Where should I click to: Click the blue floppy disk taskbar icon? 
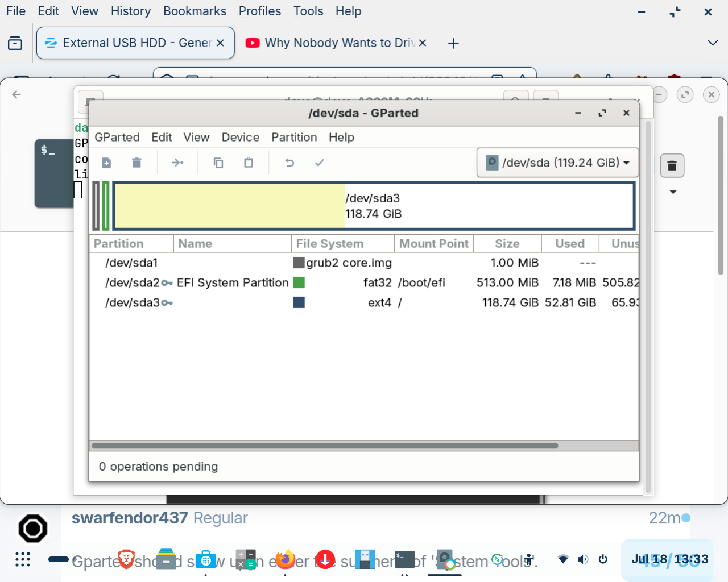[365, 559]
